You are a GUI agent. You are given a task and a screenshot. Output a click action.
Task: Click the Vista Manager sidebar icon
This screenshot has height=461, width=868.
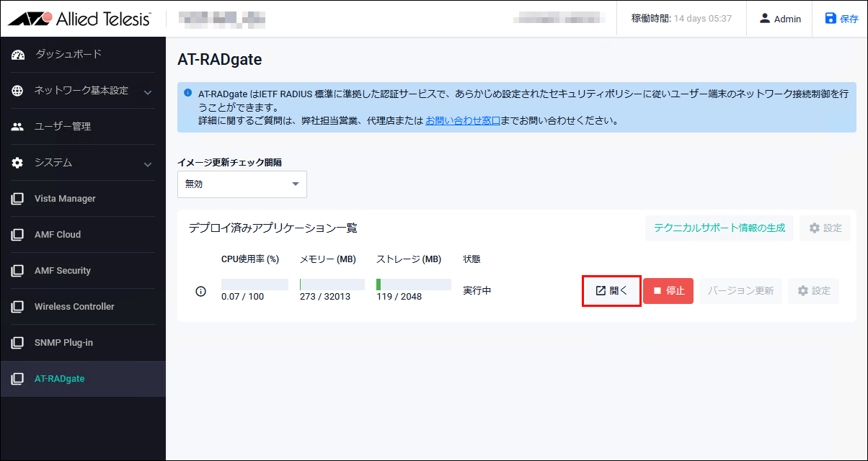click(x=17, y=199)
